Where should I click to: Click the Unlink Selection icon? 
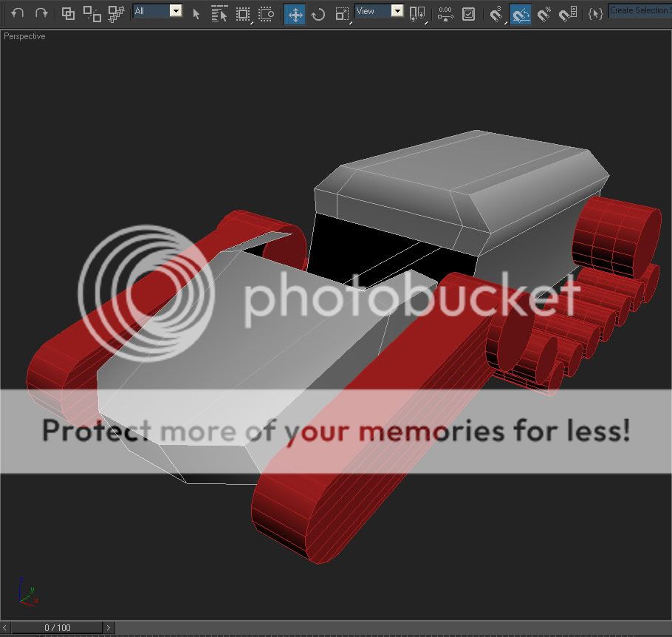pos(92,13)
